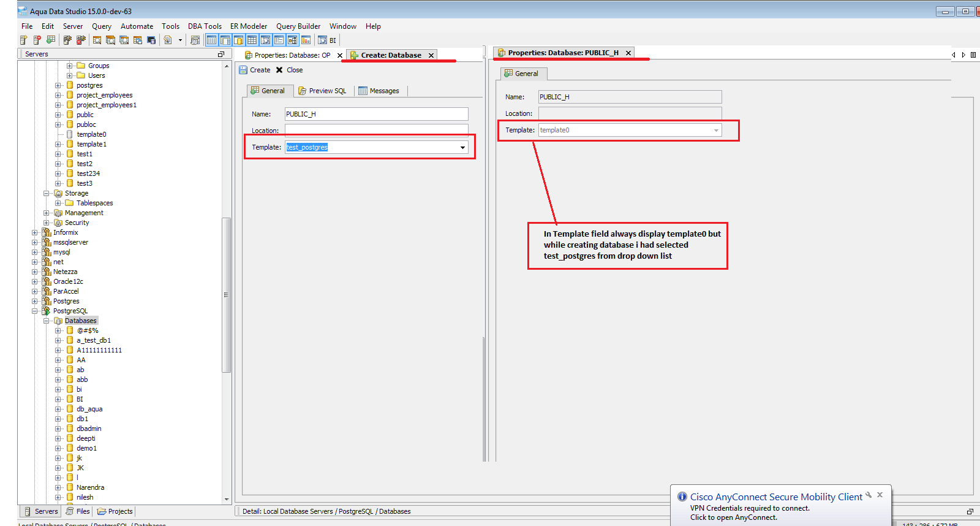Select the mssqlserver tree item
Viewport: 980px width, 526px height.
[x=70, y=242]
